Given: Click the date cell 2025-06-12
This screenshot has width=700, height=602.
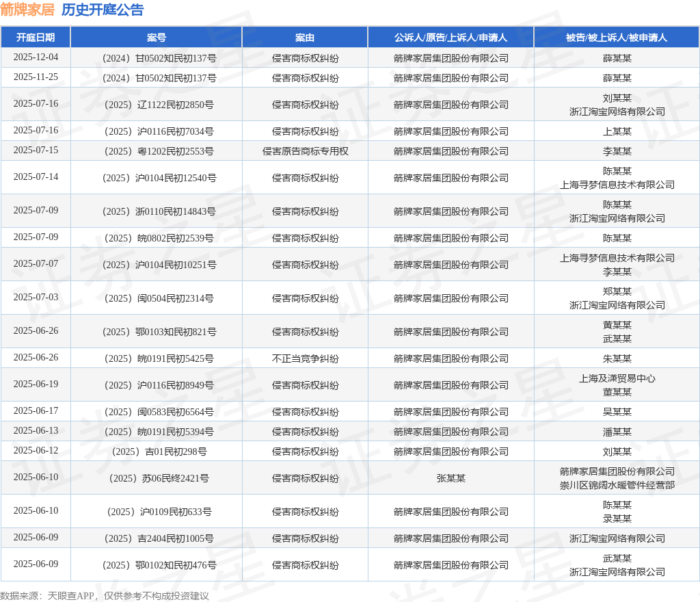Looking at the screenshot, I should tap(36, 451).
